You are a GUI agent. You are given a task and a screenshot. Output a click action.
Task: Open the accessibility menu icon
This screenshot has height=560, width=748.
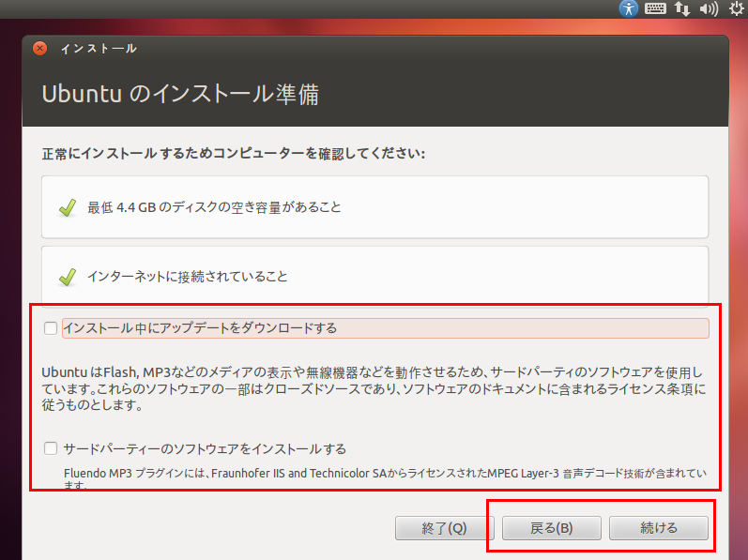coord(628,8)
